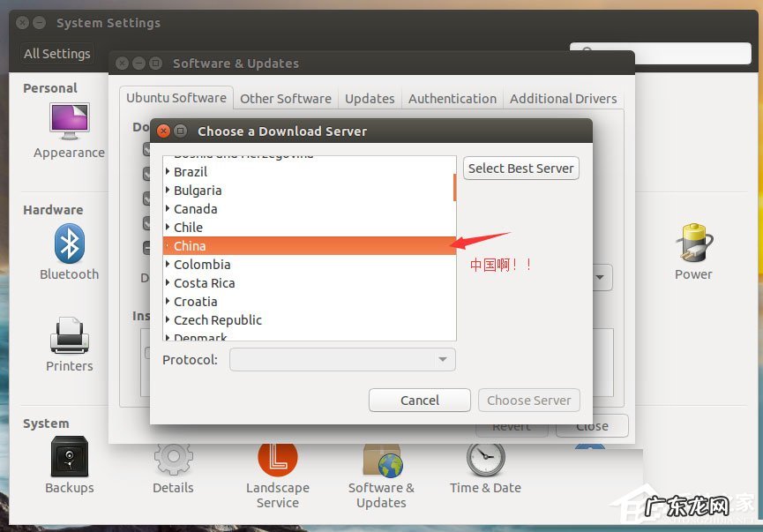Open the Details settings icon
This screenshot has width=763, height=532.
click(x=173, y=459)
